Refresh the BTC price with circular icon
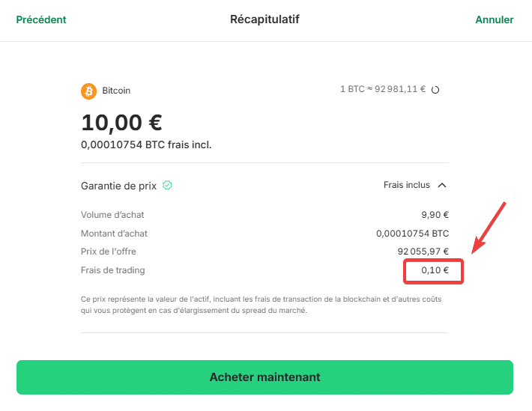The height and width of the screenshot is (411, 532). point(435,90)
